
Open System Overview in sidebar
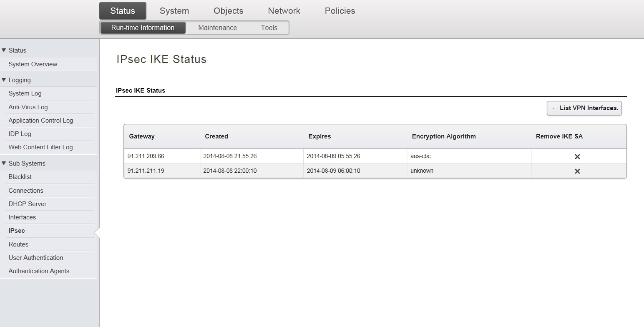click(33, 64)
